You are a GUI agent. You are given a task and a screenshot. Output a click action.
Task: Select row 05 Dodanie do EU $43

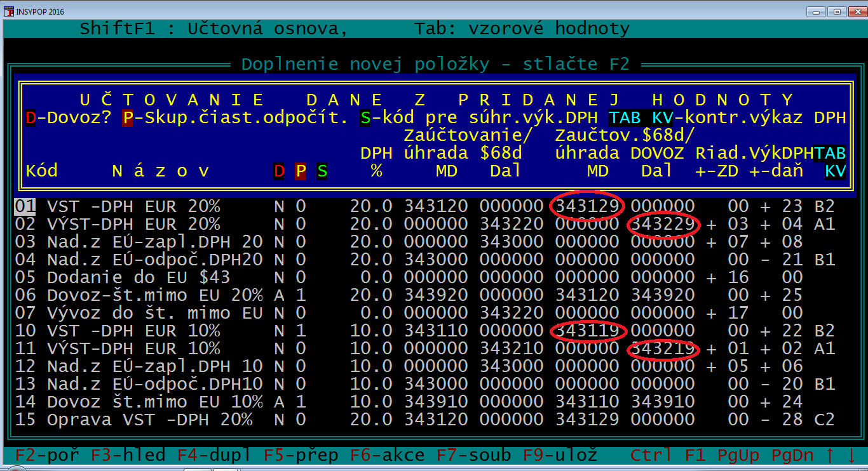pyautogui.click(x=424, y=277)
